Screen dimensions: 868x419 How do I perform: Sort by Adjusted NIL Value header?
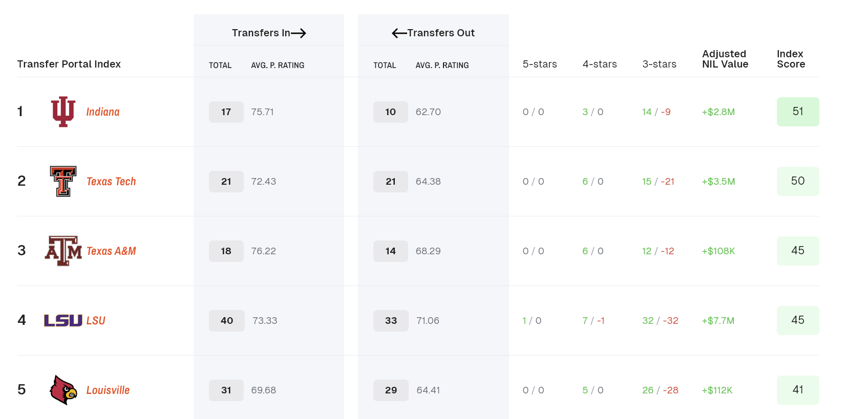pyautogui.click(x=725, y=59)
